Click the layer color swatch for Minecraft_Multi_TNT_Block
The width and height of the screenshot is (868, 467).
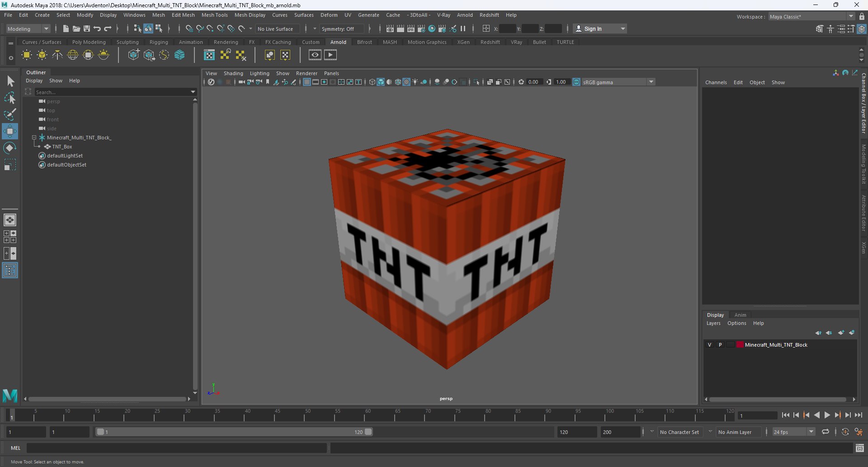pos(740,345)
